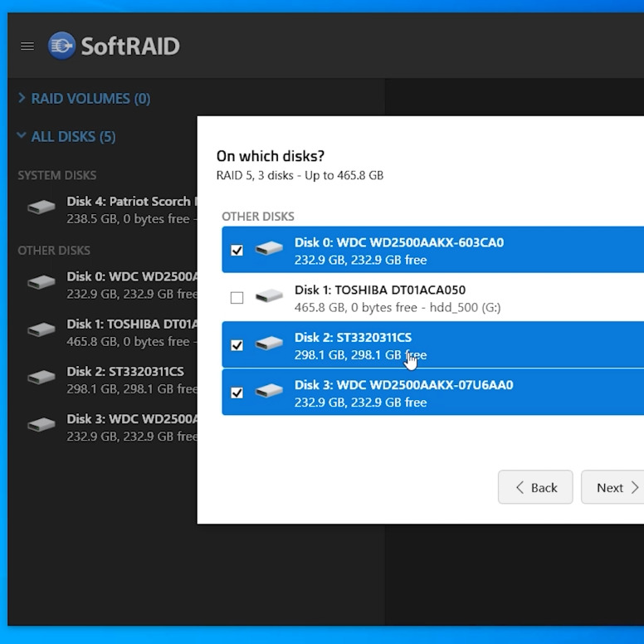Select Disk 0: WDC WD2500 in sidebar
This screenshot has width=644, height=644.
coord(110,285)
